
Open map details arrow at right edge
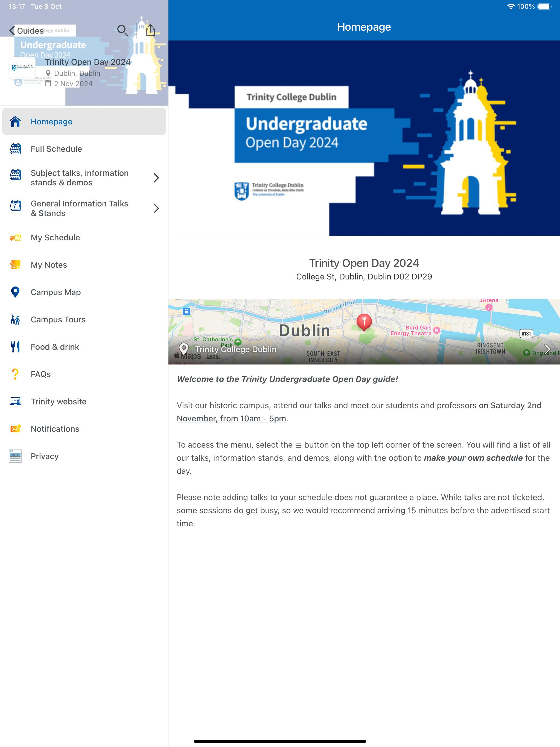pyautogui.click(x=547, y=349)
